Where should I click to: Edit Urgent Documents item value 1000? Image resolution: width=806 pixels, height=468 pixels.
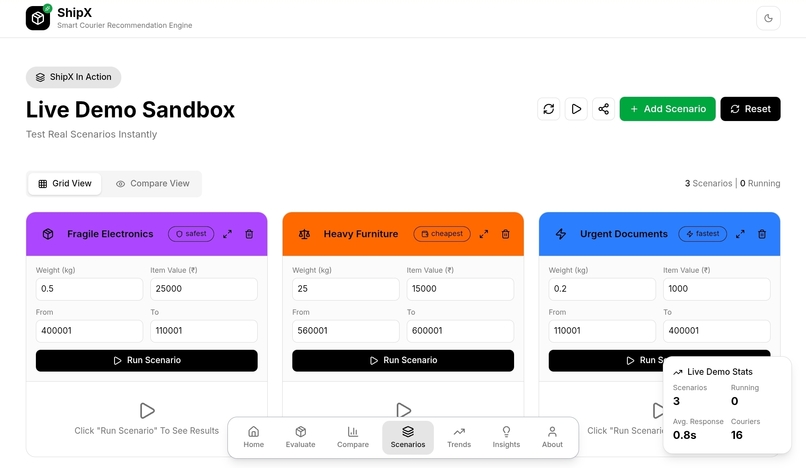pyautogui.click(x=717, y=289)
